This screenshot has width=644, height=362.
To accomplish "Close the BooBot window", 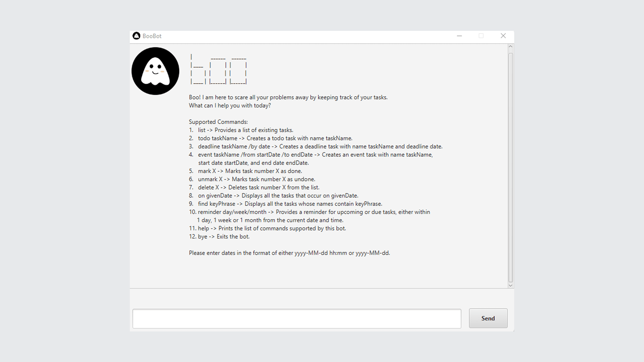I will click(x=503, y=36).
